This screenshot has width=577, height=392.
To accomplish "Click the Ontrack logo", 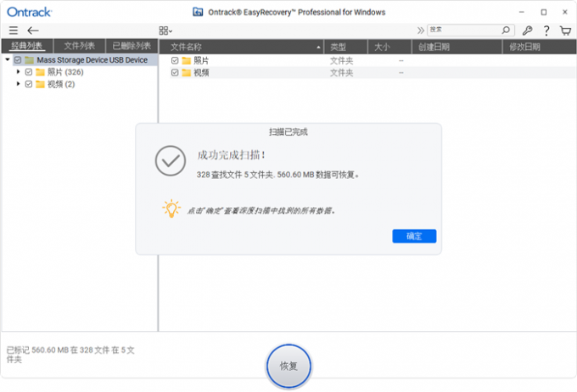I will 30,12.
